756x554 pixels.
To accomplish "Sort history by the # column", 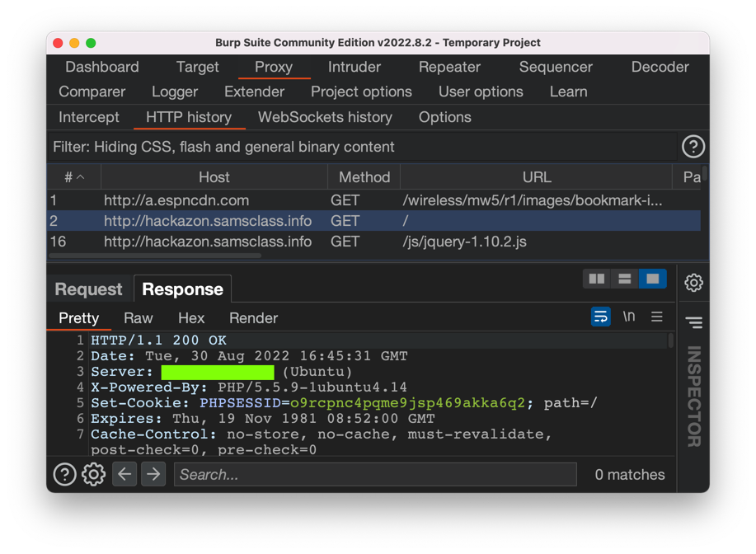I will click(x=74, y=177).
